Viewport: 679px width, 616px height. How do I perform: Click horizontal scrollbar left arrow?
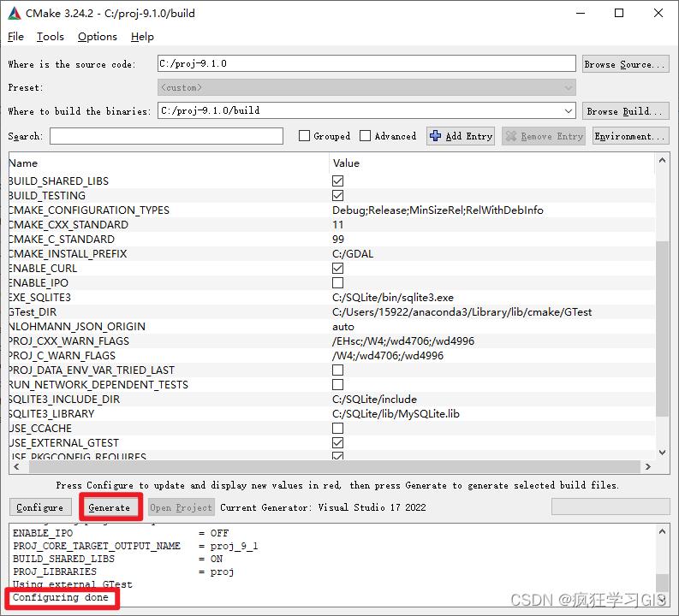[17, 467]
